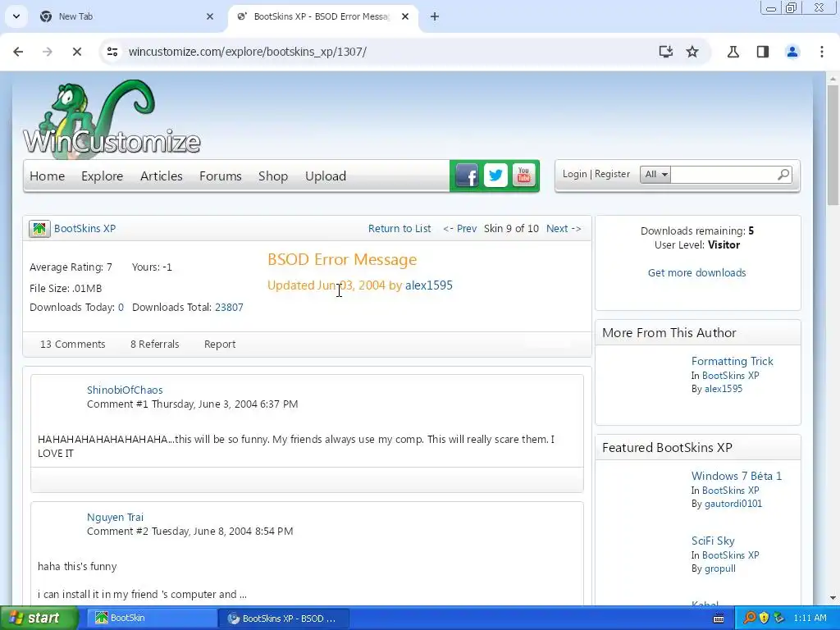Go to next skin with Next
This screenshot has width=840, height=630.
click(564, 229)
